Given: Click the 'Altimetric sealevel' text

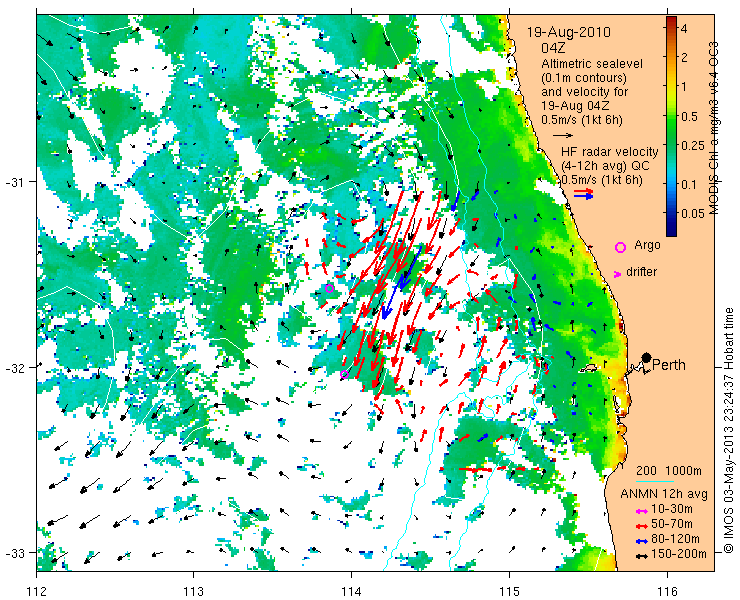Looking at the screenshot, I should [x=592, y=63].
